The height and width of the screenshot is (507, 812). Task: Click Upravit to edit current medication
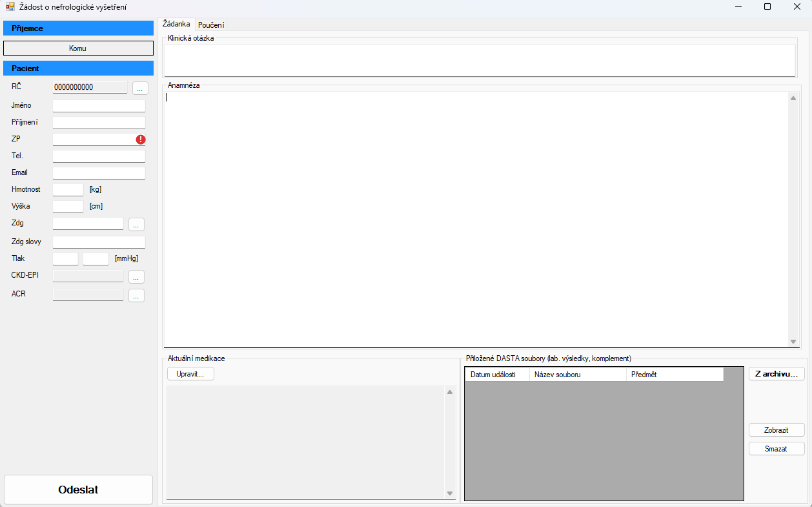coord(190,374)
